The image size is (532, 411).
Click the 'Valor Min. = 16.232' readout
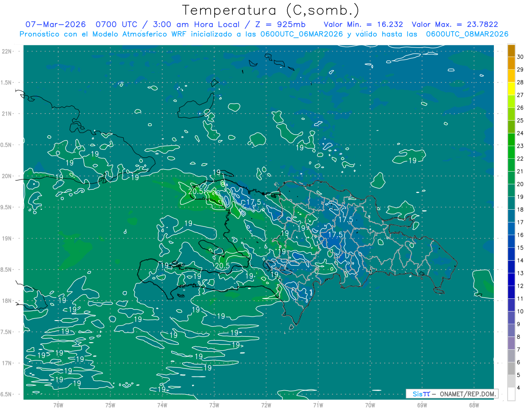click(364, 24)
